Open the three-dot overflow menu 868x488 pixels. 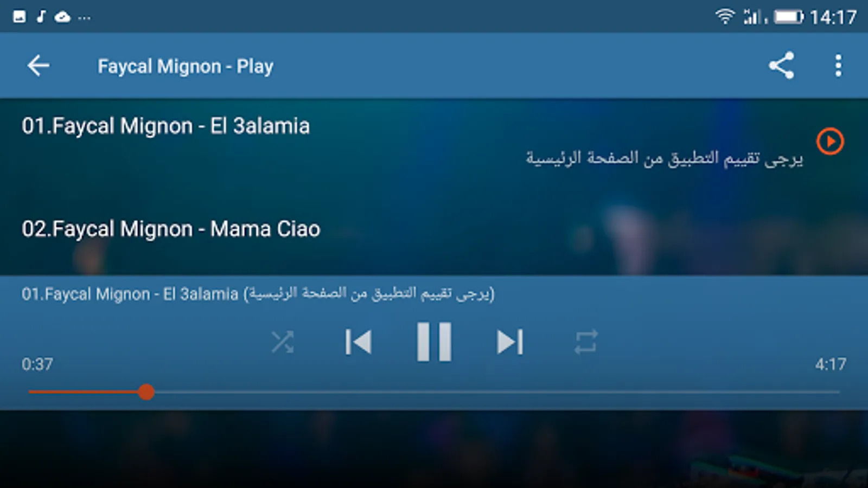[838, 66]
